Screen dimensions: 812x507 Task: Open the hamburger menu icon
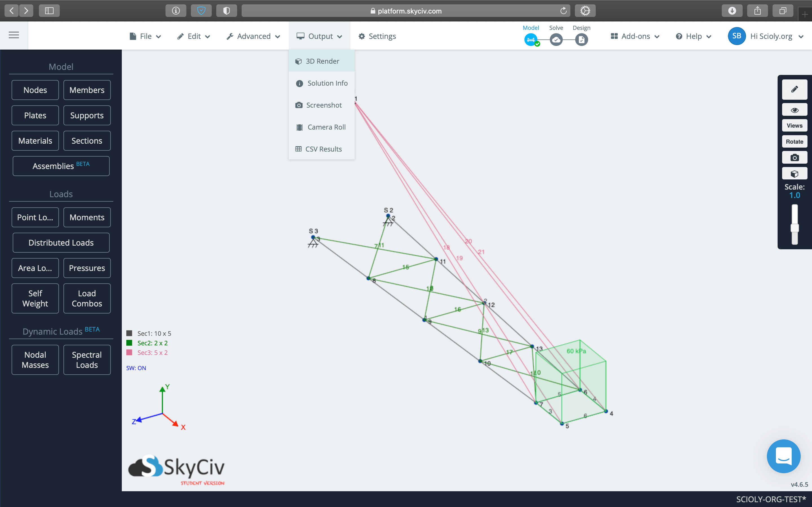(x=14, y=35)
